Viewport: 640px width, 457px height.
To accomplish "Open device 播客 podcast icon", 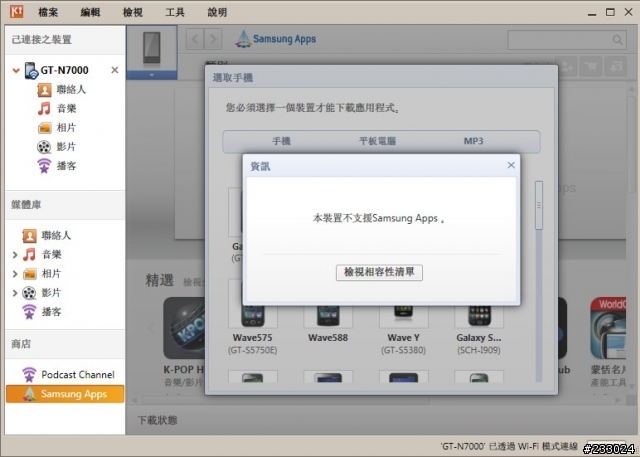I will [x=44, y=166].
